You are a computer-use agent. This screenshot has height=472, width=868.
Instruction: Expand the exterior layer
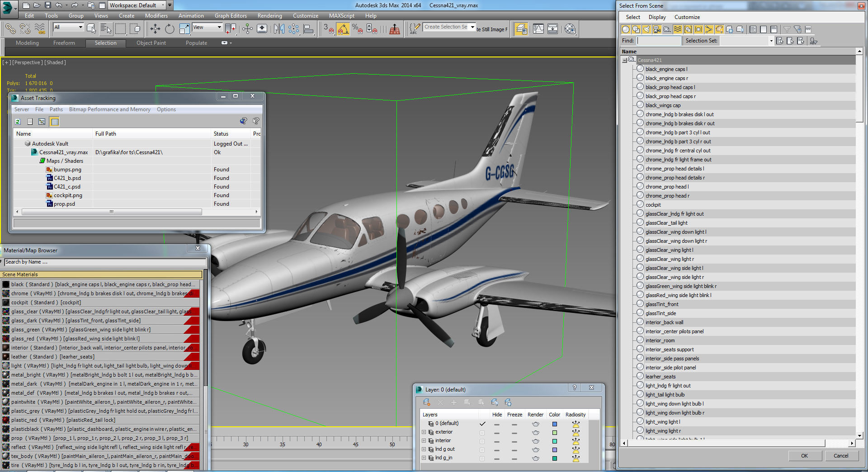(424, 432)
